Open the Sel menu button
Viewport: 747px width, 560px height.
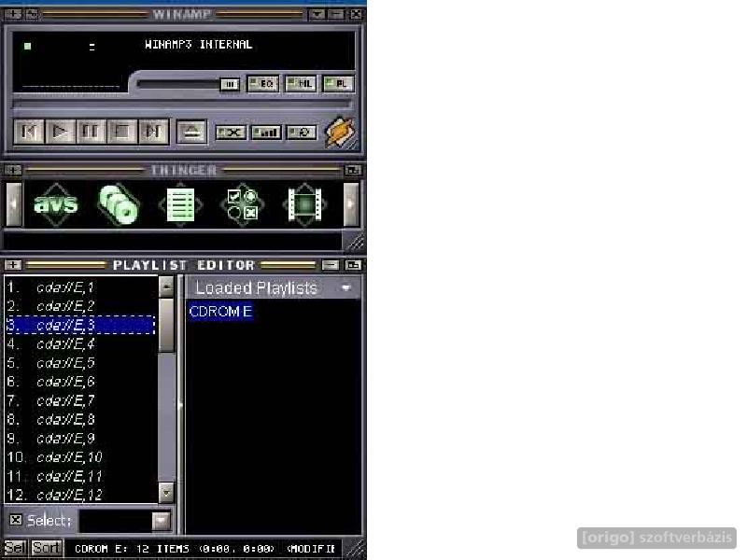[15, 548]
